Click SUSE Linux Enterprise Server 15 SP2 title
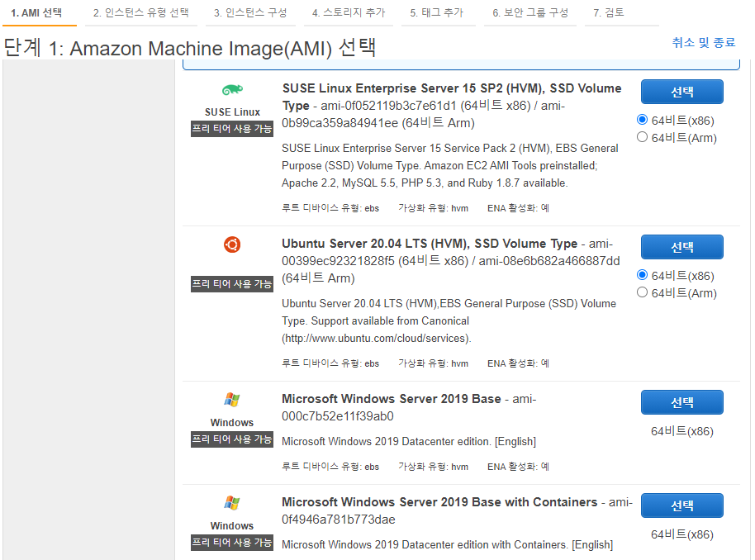Screen dimensions: 755x560 [452, 97]
